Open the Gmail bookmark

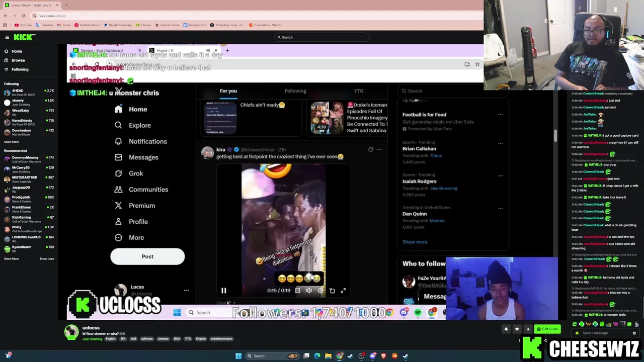63,25
